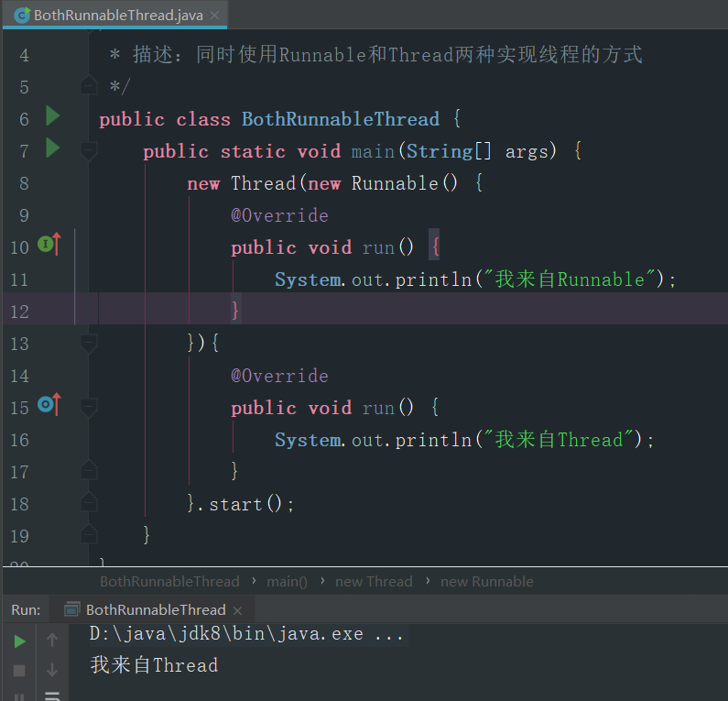The image size is (728, 701).
Task: Click the @Override annotation on line 9
Action: coord(279,215)
